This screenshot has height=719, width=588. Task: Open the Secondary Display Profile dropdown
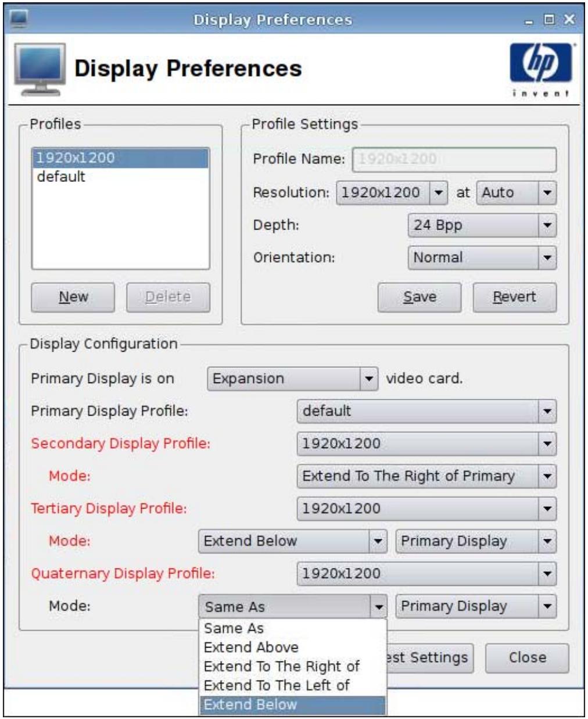pyautogui.click(x=426, y=443)
